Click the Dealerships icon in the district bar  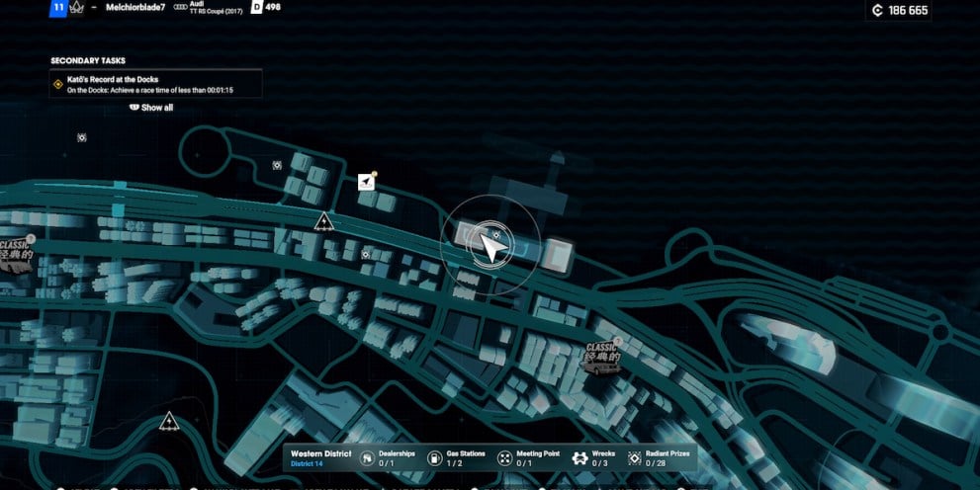(x=369, y=458)
